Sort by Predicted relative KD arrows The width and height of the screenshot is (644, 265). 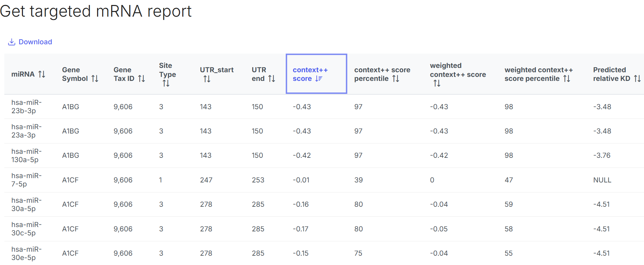[637, 79]
